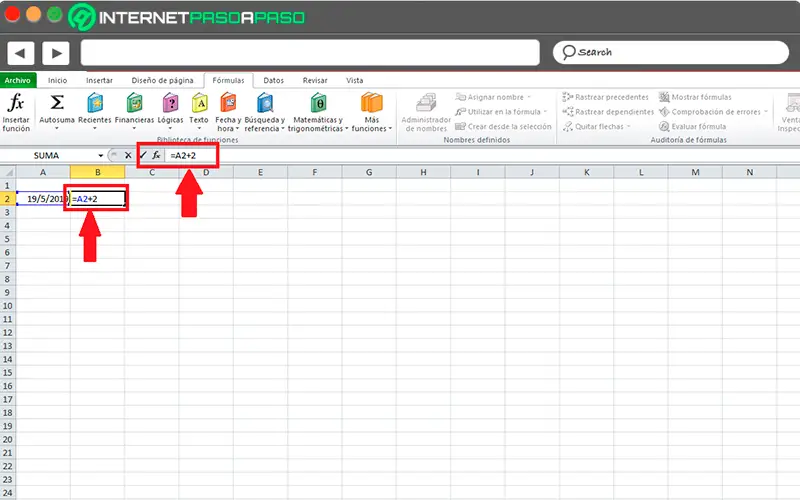
Task: Expand the Fecha y hora dropdown arrow
Action: coord(237,129)
